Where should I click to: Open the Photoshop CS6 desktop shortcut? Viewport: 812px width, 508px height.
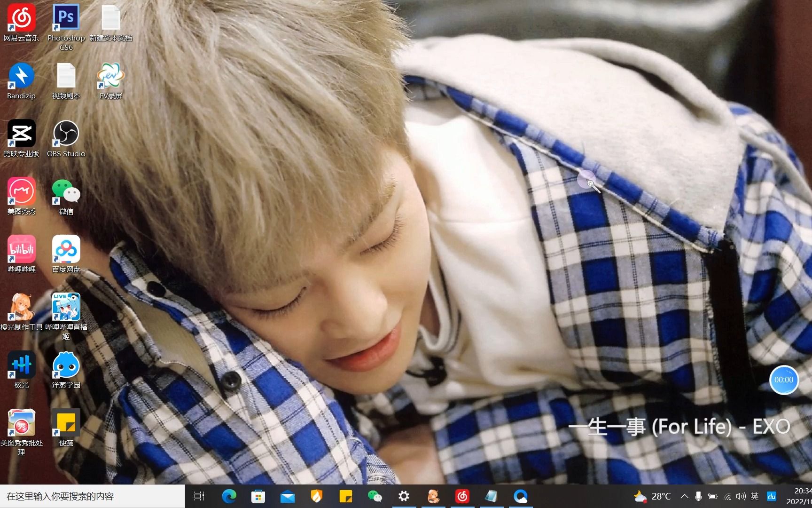tap(66, 27)
